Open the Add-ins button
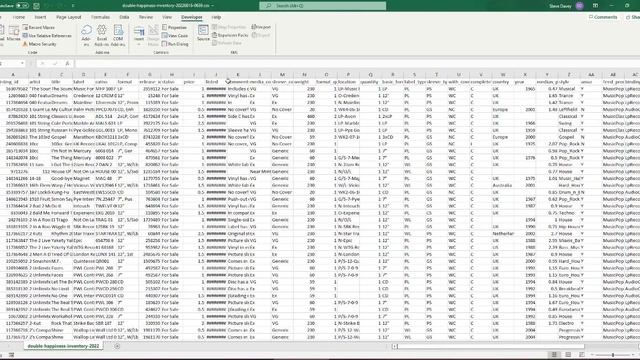The width and height of the screenshot is (640, 360). pyautogui.click(x=86, y=35)
